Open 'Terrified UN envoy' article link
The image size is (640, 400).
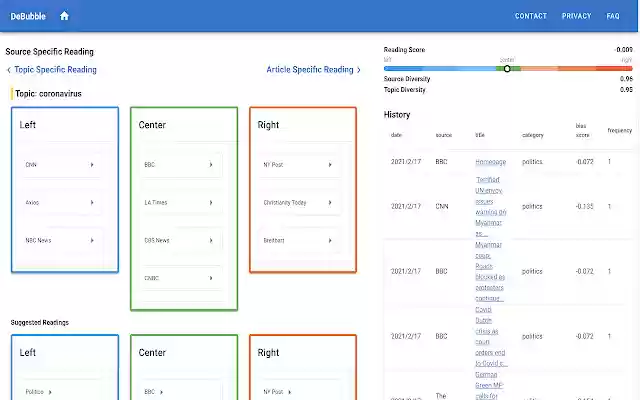491,207
